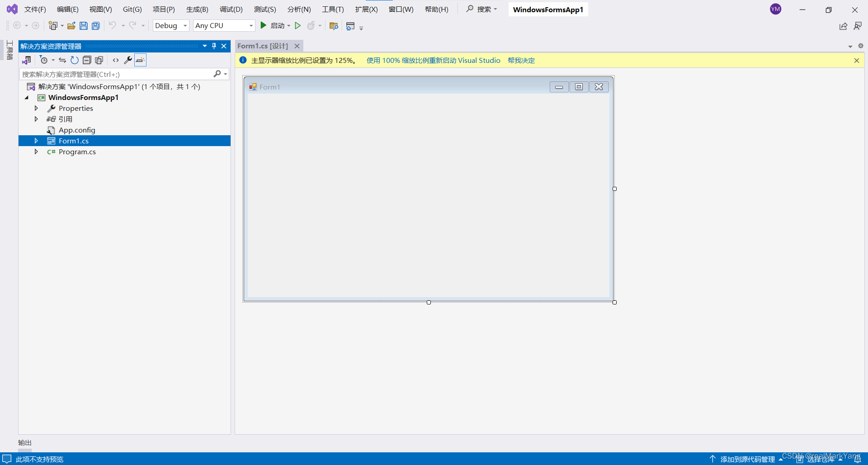Click 添加到源代码管理 in the status bar

click(x=748, y=459)
